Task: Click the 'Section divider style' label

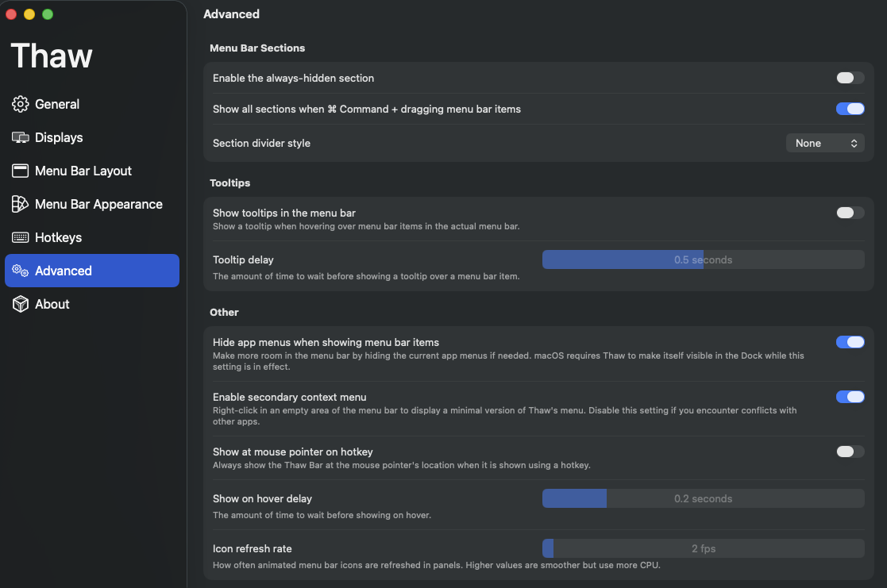Action: 261,143
